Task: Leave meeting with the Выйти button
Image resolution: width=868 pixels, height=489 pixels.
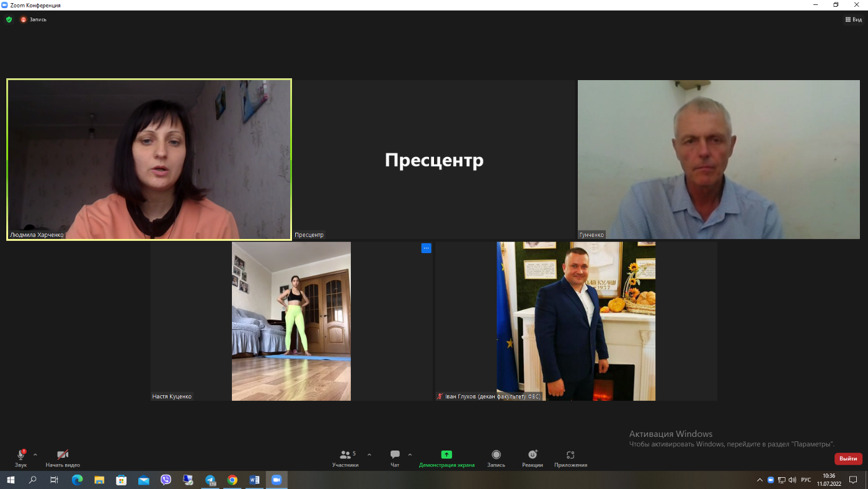Action: tap(848, 459)
